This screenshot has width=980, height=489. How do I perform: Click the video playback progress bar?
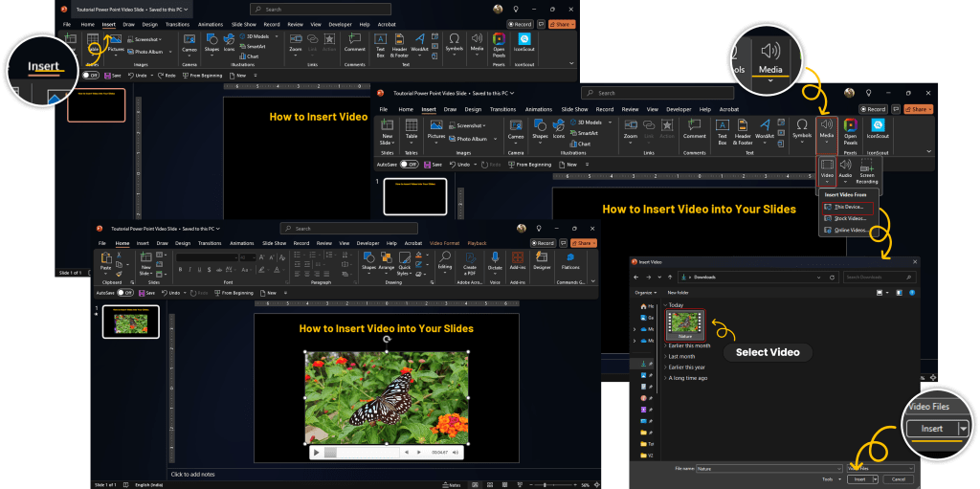(362, 452)
